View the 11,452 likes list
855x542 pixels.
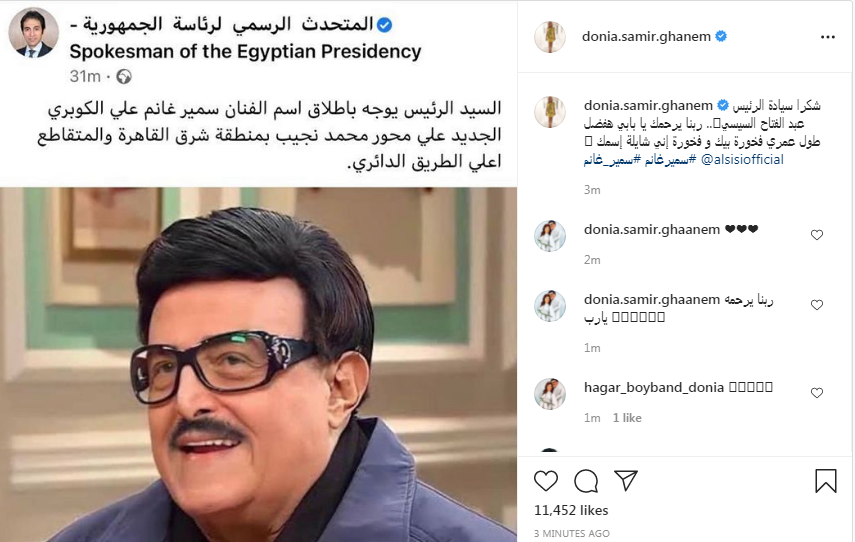click(571, 510)
